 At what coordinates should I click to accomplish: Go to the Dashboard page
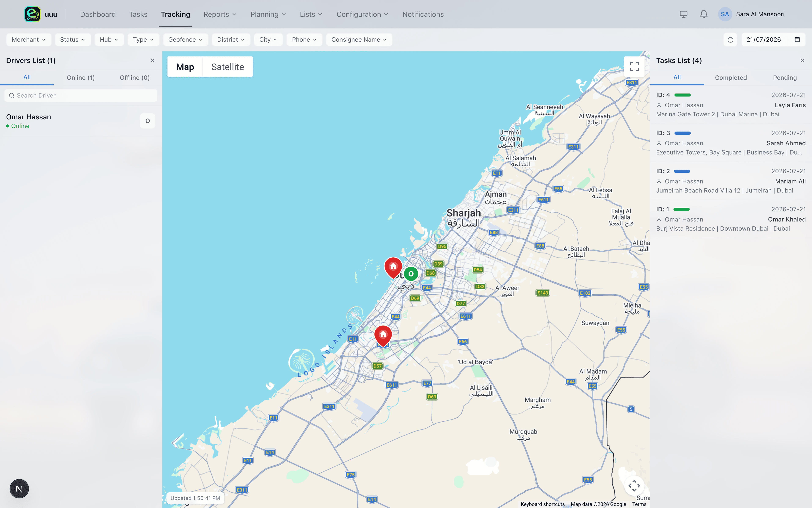[98, 14]
